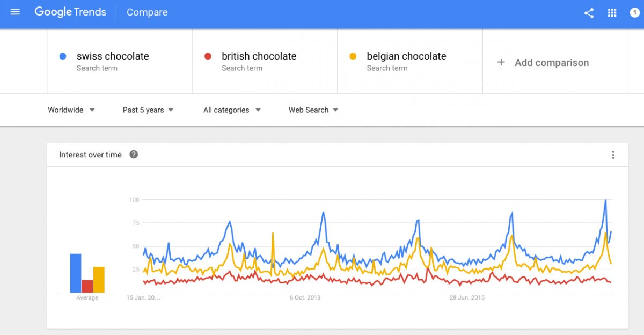The image size is (644, 335).
Task: Click the Google Trends logo
Action: tap(70, 12)
